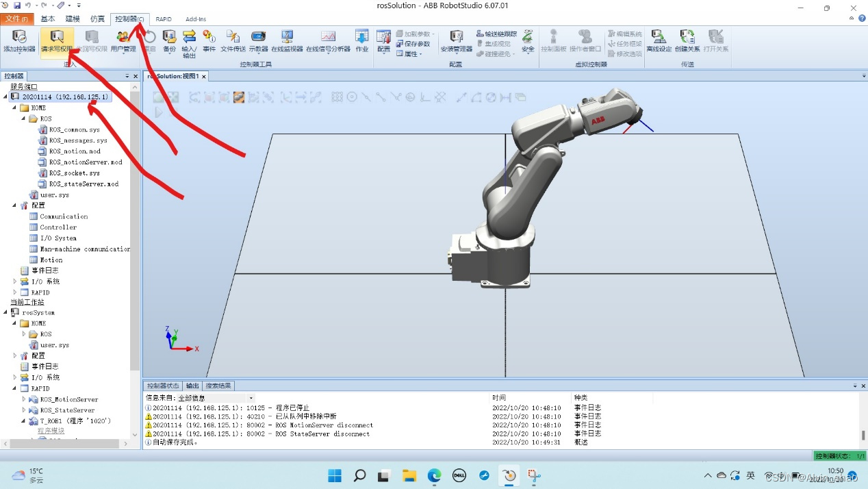Switch to the 输出 (Output) tab
The height and width of the screenshot is (489, 868).
click(x=192, y=386)
